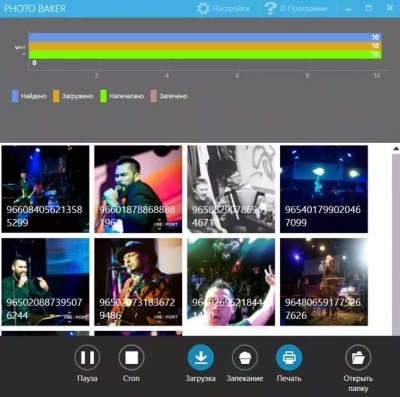The width and height of the screenshot is (400, 397).
Task: Select guitarist photo 965020731836729486
Action: point(138,282)
